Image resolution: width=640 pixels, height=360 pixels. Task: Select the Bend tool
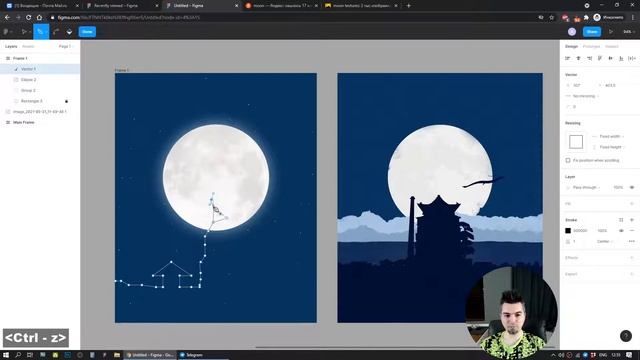click(56, 31)
